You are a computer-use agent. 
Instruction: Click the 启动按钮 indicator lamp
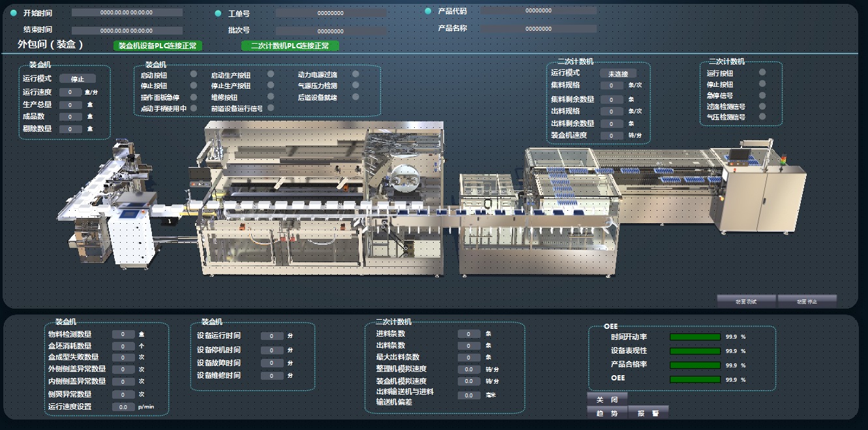click(x=194, y=74)
